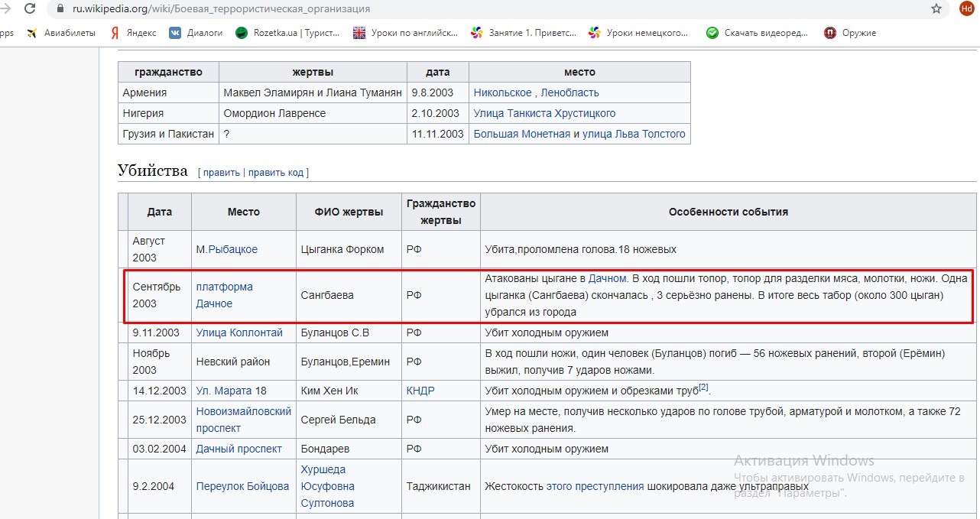Screen dimensions: 980x519
Task: Select the жертвы header in top table
Action: (313, 72)
